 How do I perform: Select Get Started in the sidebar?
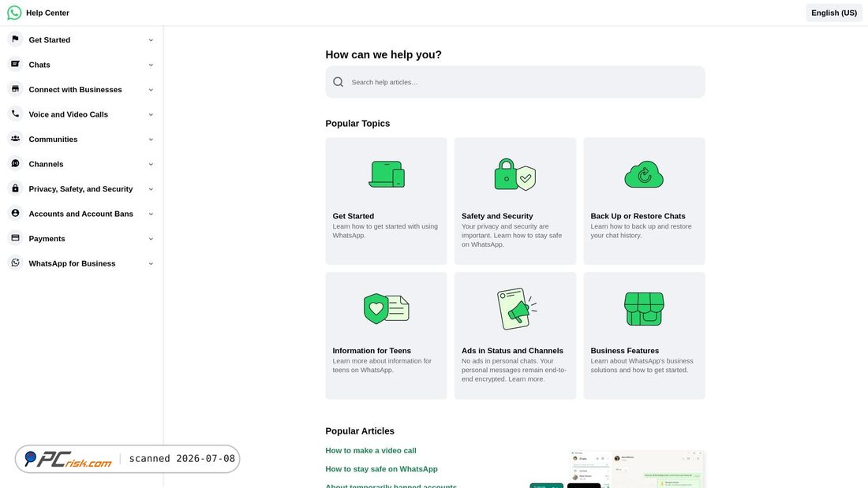(49, 40)
